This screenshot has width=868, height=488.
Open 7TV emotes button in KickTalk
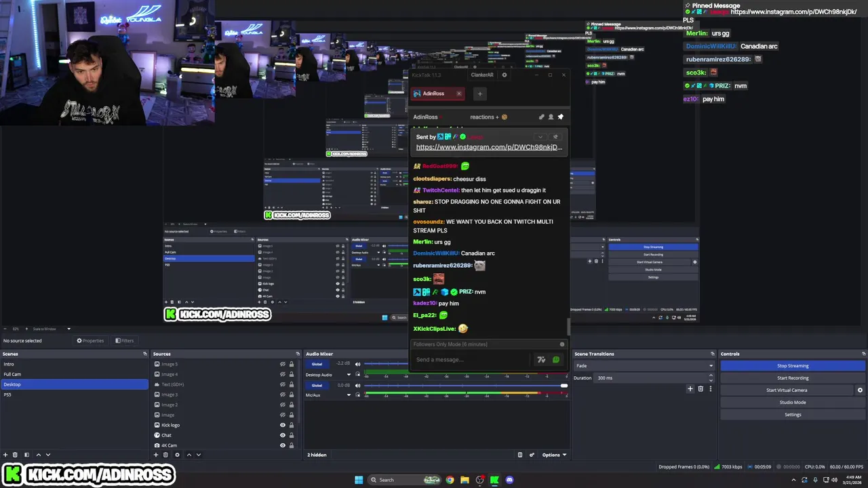541,360
